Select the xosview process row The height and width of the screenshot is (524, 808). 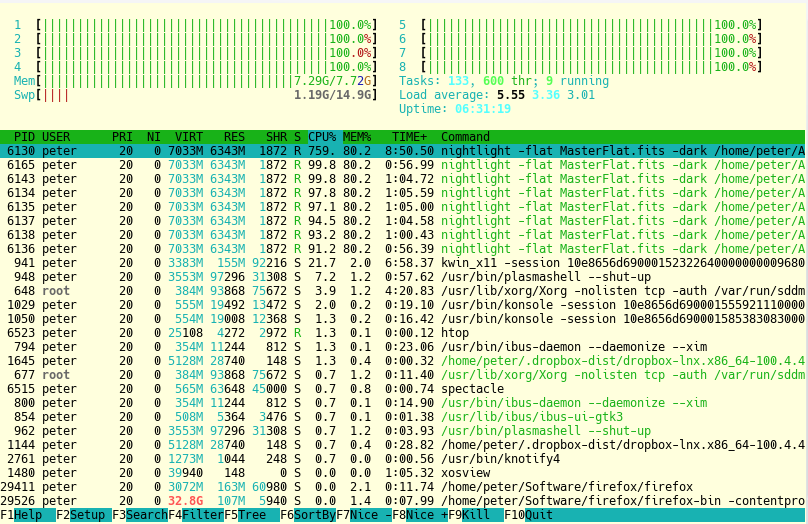coord(402,472)
